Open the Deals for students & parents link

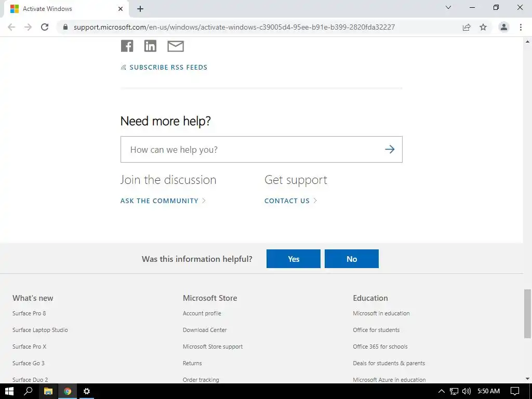[x=389, y=363]
